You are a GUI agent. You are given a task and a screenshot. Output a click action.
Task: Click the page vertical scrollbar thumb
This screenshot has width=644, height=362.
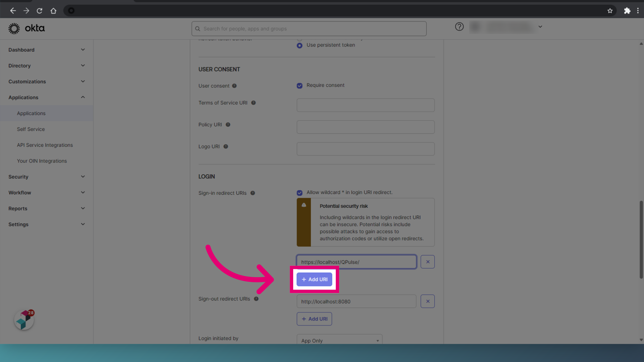click(641, 240)
